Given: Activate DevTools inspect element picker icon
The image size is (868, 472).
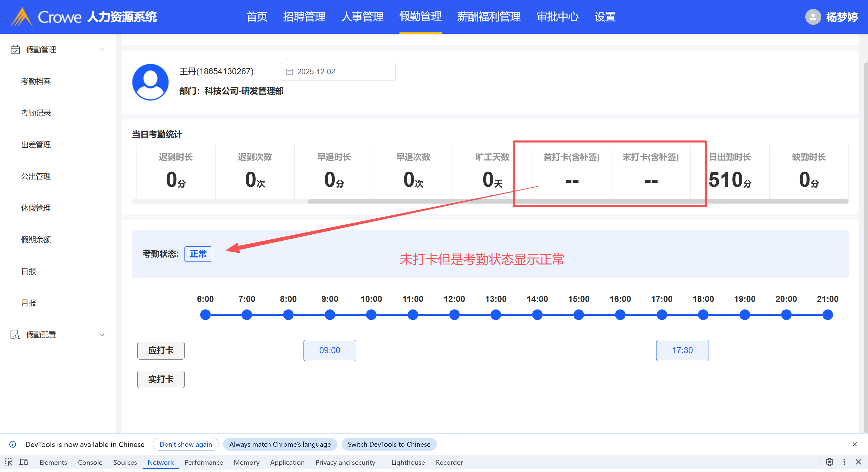Looking at the screenshot, I should (9, 462).
